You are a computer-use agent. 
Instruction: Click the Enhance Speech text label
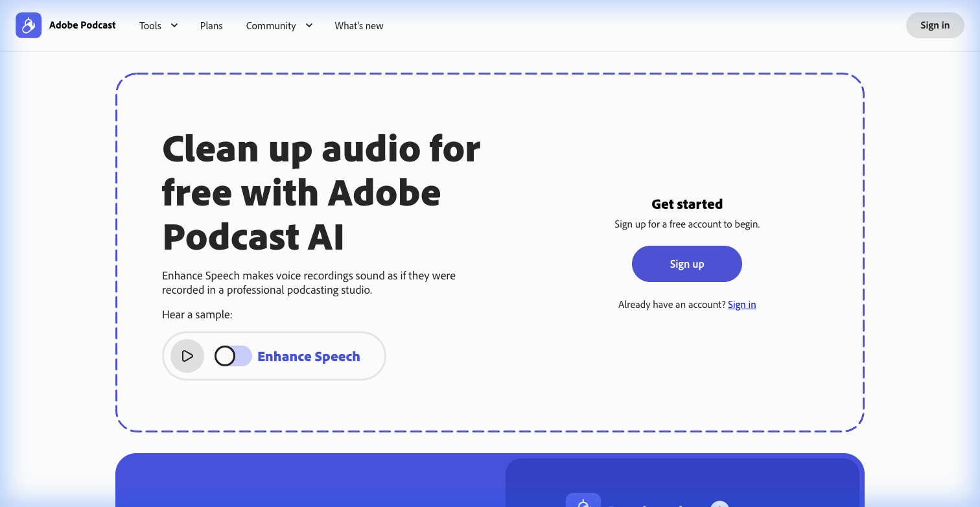[309, 356]
